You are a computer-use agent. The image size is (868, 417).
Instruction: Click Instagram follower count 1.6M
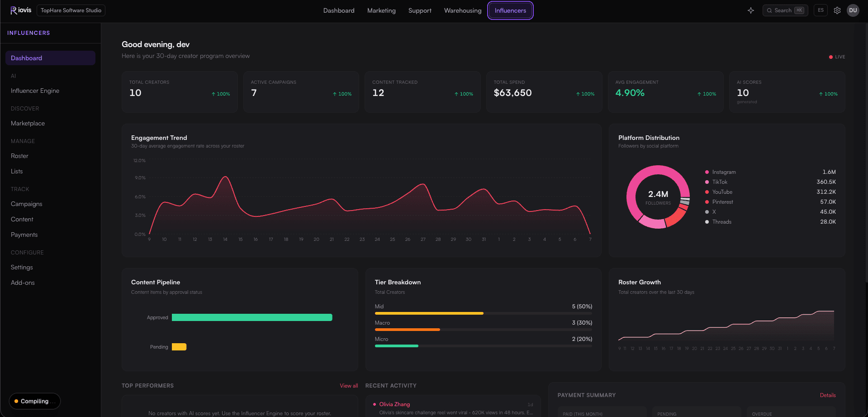(829, 172)
